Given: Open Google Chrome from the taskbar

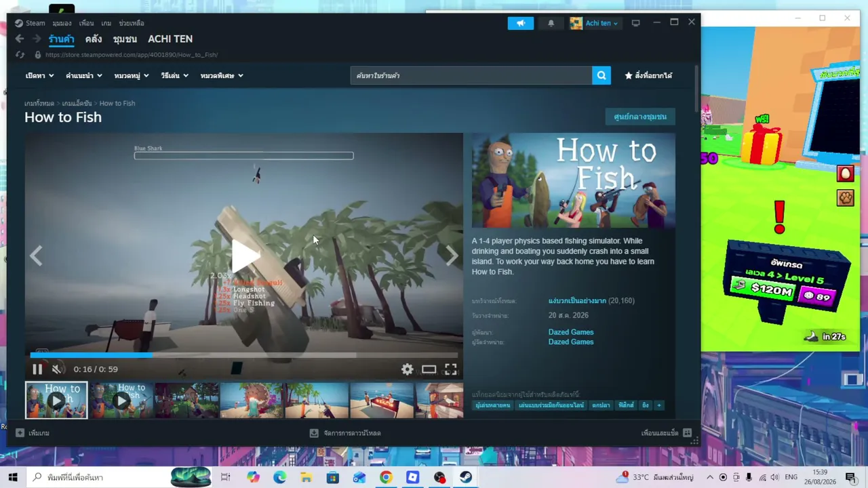Looking at the screenshot, I should 386,477.
